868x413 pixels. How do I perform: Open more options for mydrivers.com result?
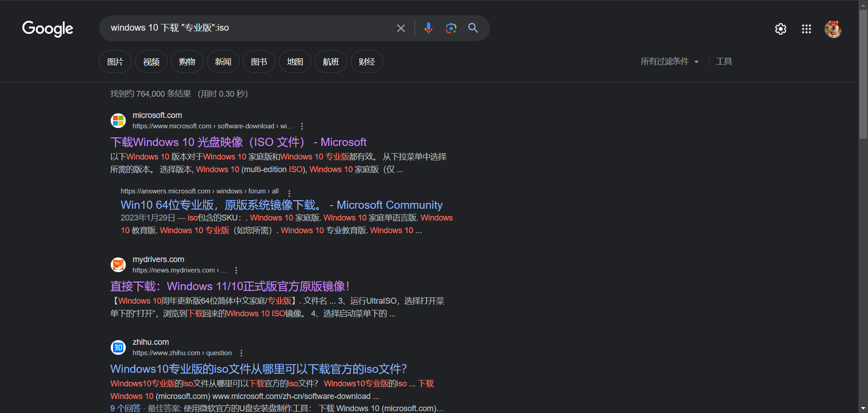(x=236, y=270)
